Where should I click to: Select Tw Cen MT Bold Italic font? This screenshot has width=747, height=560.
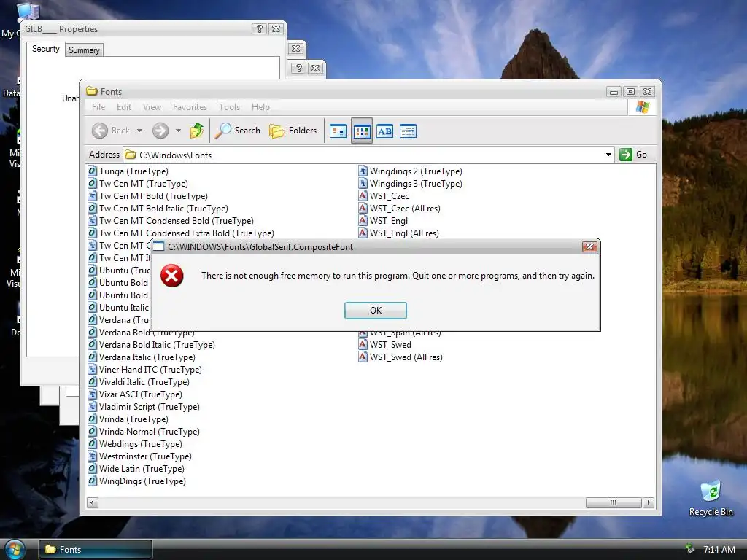point(158,209)
